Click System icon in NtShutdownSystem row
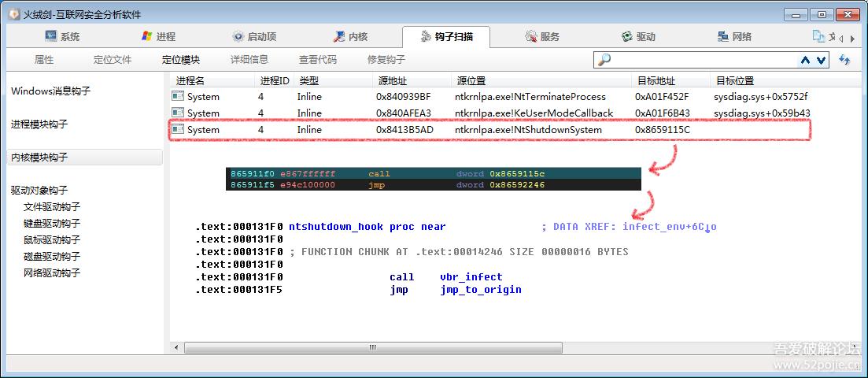The image size is (868, 378). click(178, 130)
